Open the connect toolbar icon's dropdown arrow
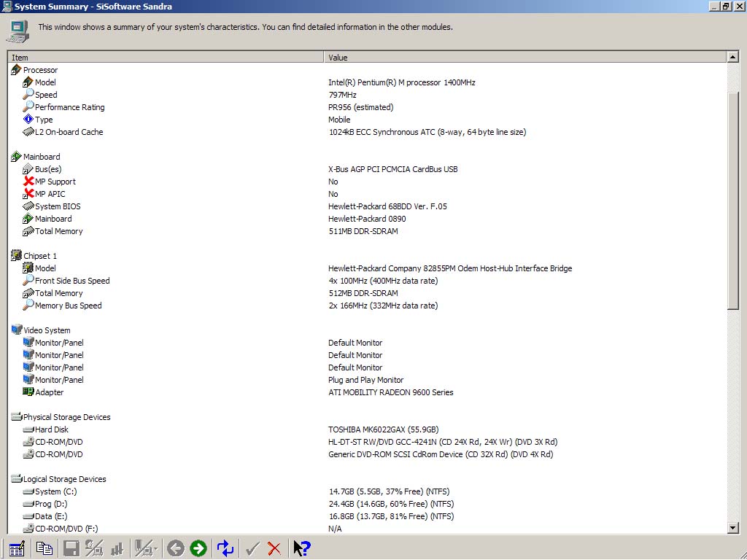 tap(155, 550)
